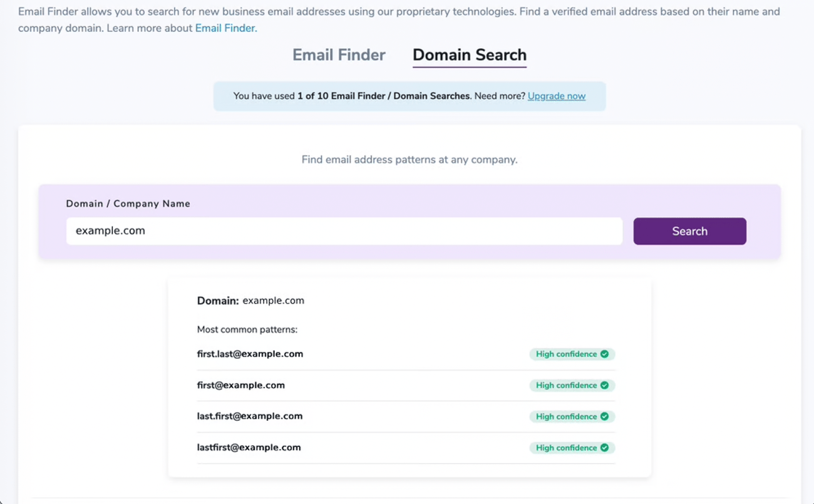Screen dimensions: 814x504
Task: Click High confidence badge for first.last@example.com
Action: [x=572, y=354]
